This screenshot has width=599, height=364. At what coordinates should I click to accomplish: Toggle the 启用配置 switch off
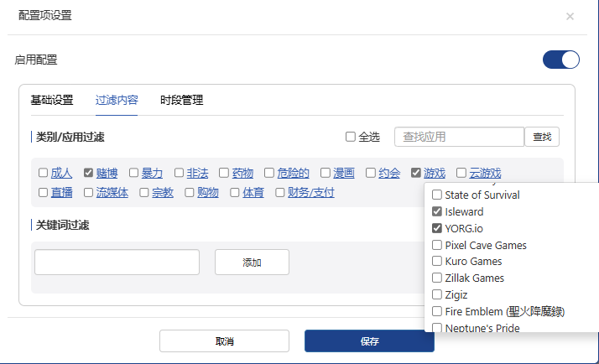click(x=560, y=60)
